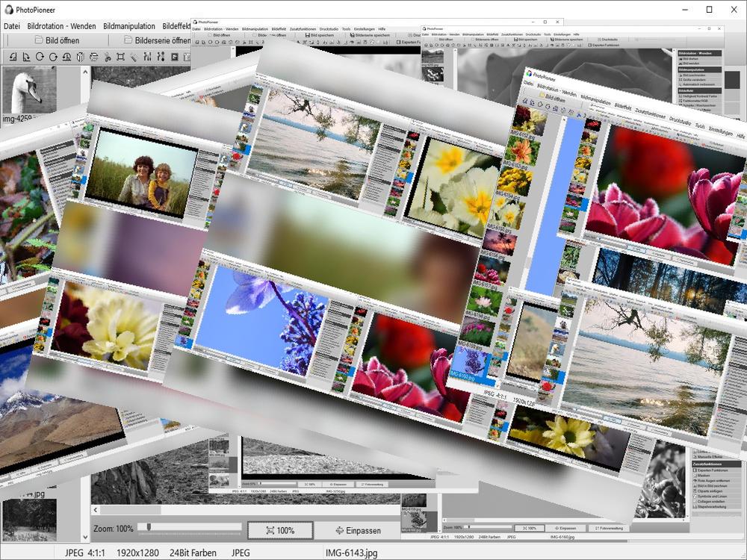Click the resize frame icon beside scissors
Image resolution: width=747 pixels, height=560 pixels.
121,57
